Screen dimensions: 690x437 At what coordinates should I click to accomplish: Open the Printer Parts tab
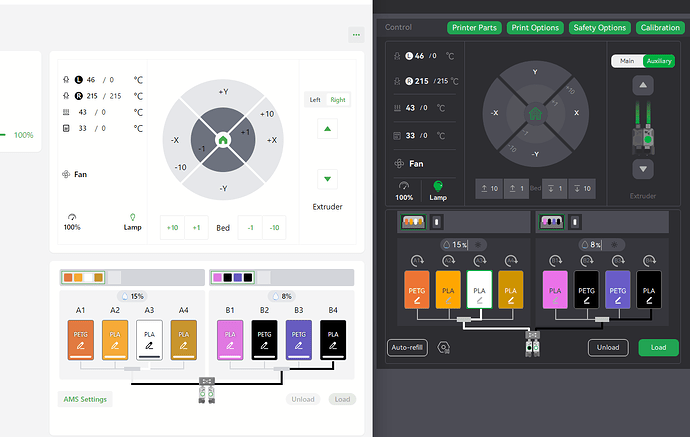tap(474, 28)
